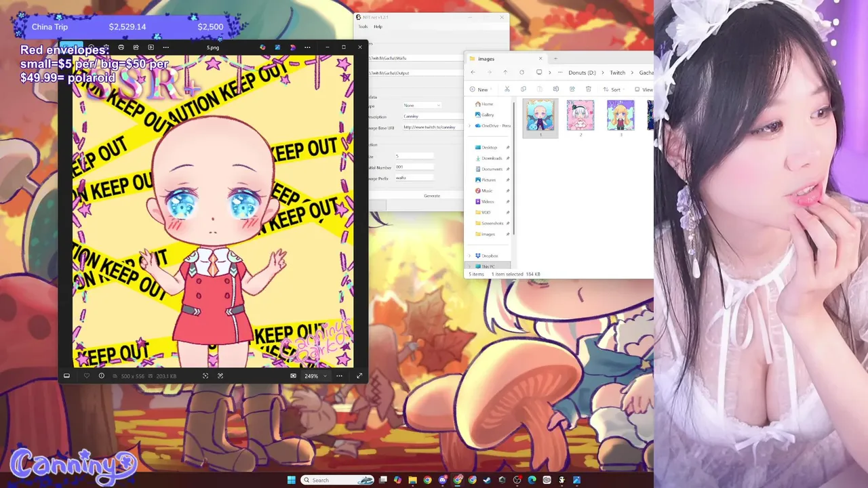Click the Delete icon in File Explorer
This screenshot has width=868, height=488.
(x=588, y=89)
